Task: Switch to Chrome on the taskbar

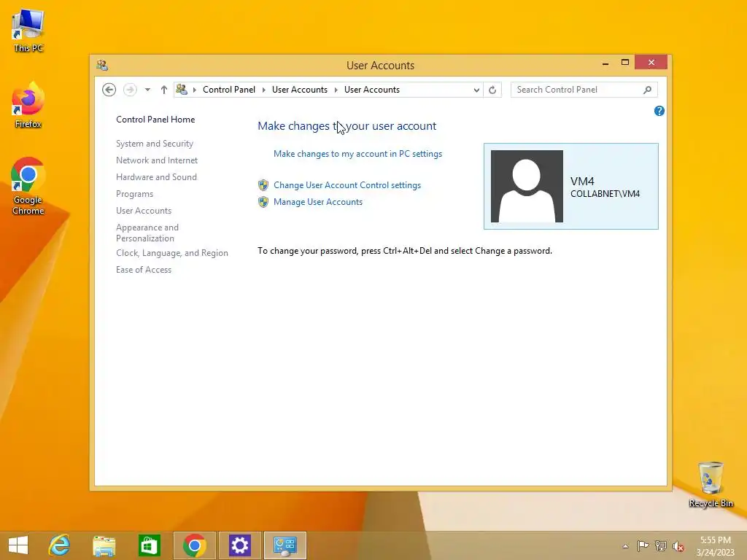Action: coord(194,545)
